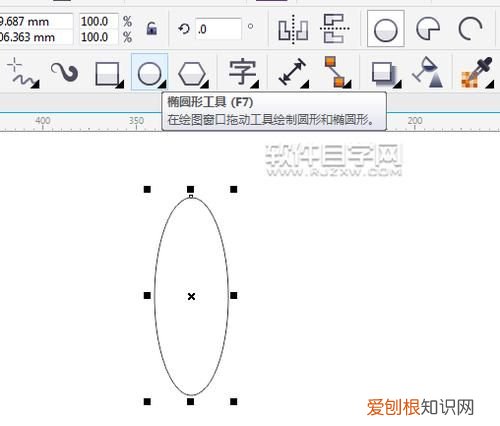Edit the rotation angle field
500x426 pixels.
point(219,29)
